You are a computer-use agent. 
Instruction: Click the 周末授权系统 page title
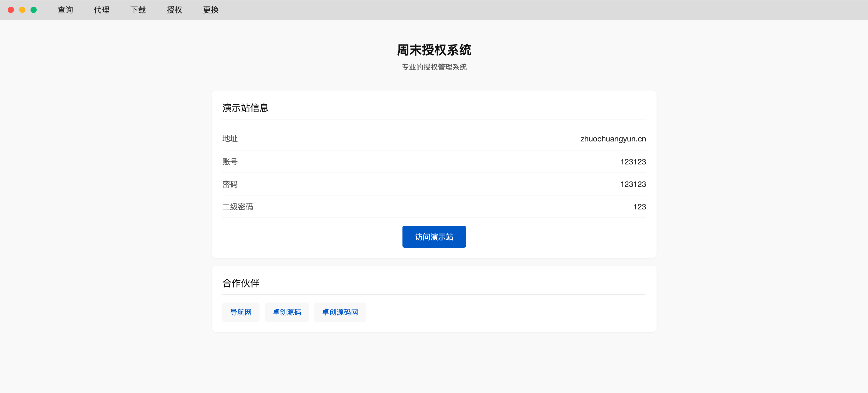tap(434, 50)
